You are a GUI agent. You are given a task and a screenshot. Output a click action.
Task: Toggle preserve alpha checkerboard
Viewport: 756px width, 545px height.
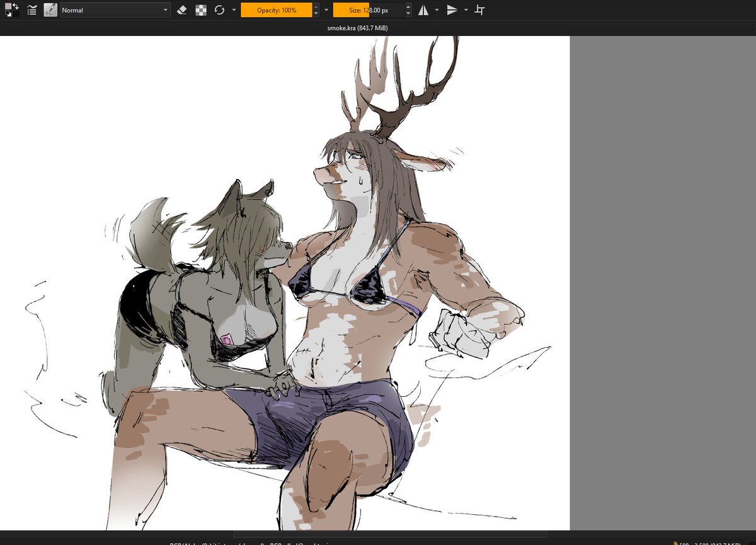coord(201,10)
